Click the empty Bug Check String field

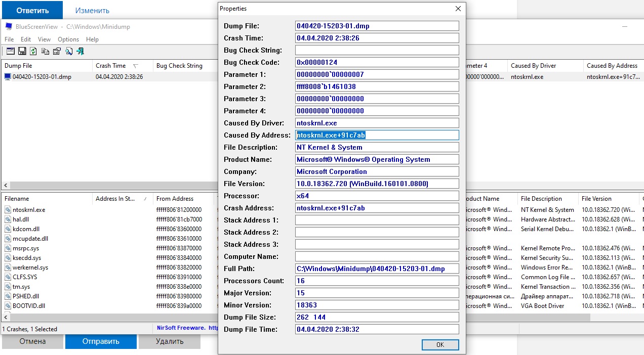[x=377, y=50]
